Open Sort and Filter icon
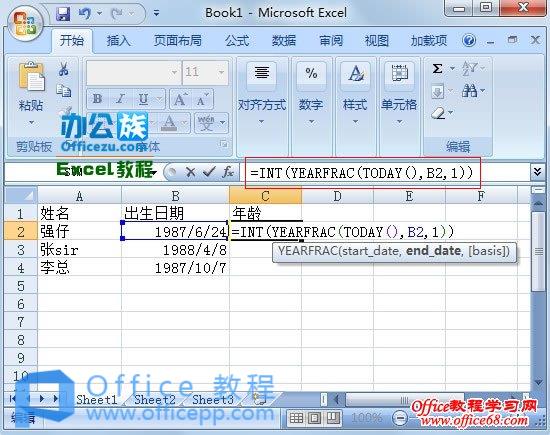This screenshot has height=435, width=550. (x=469, y=68)
